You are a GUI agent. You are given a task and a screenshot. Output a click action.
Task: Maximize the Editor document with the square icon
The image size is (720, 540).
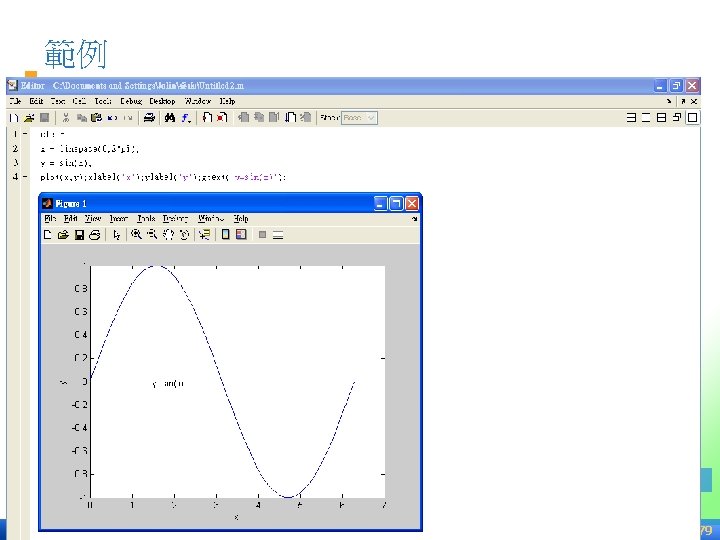click(x=692, y=118)
